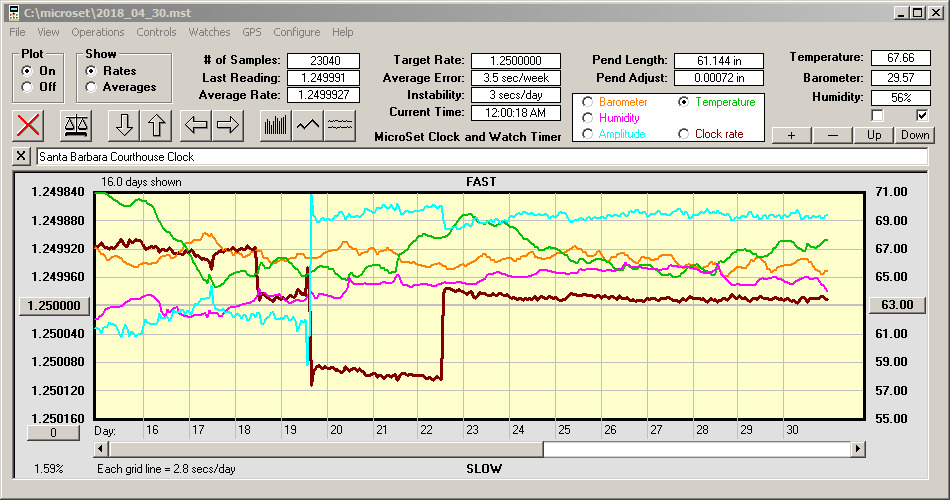950x500 pixels.
Task: Click the Instability field
Action: pyautogui.click(x=516, y=95)
